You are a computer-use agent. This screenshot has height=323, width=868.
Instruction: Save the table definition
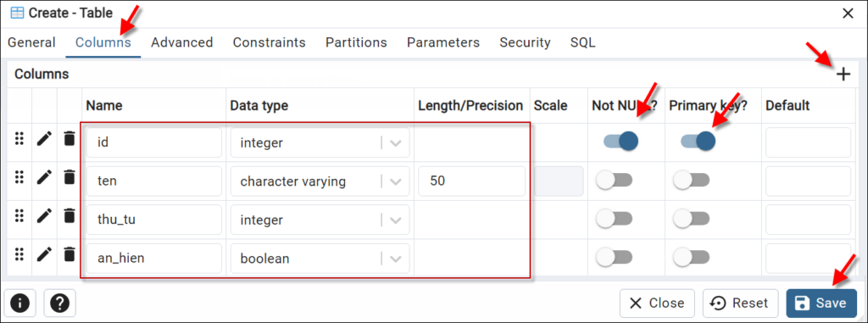pos(821,303)
